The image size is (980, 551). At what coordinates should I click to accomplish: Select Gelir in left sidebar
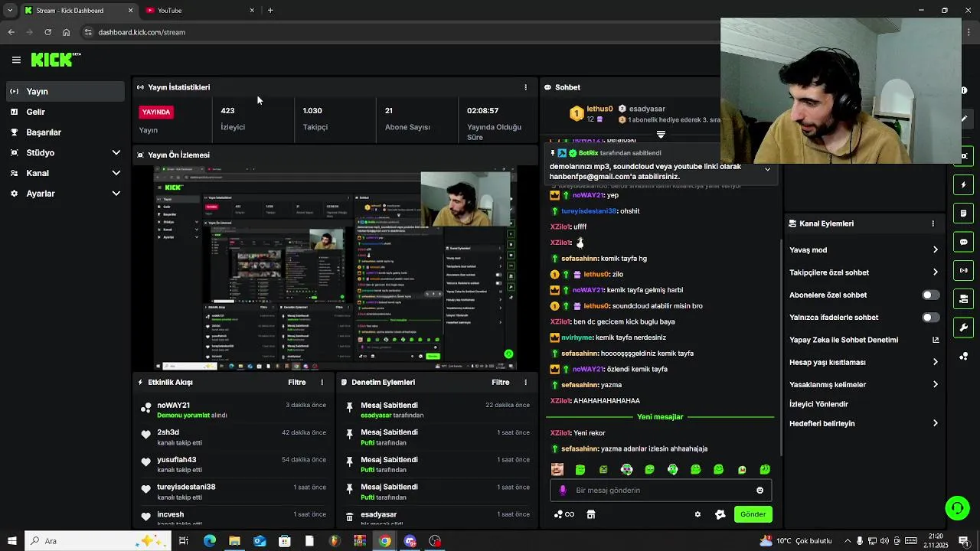tap(65, 112)
